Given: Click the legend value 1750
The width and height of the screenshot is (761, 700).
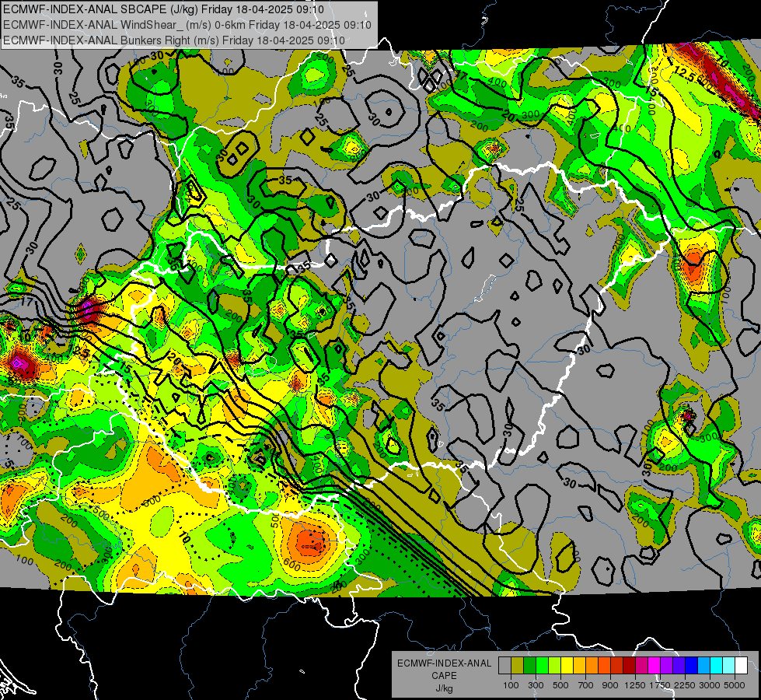Looking at the screenshot, I should [660, 685].
